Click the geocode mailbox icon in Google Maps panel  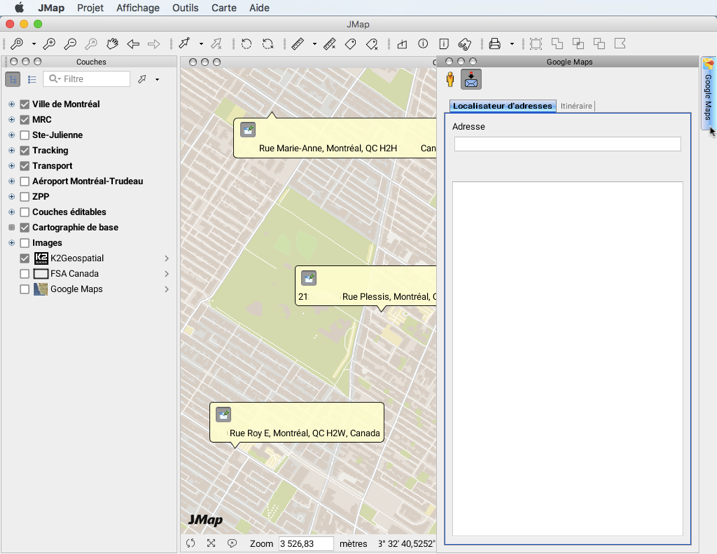[471, 80]
